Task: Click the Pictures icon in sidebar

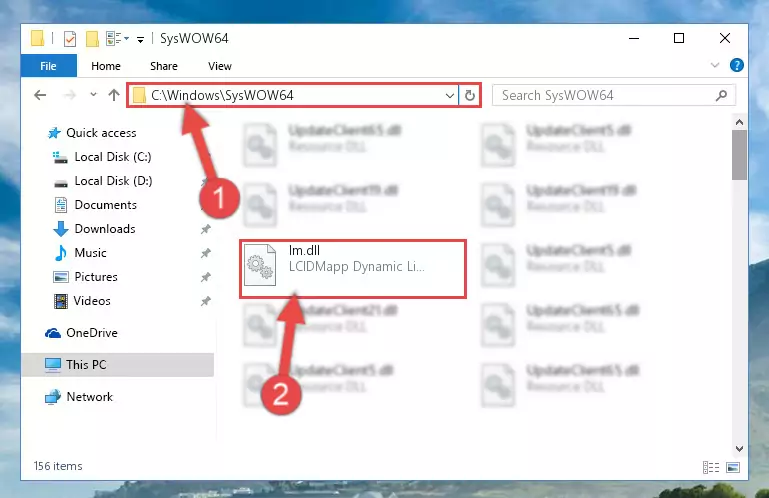Action: [61, 277]
